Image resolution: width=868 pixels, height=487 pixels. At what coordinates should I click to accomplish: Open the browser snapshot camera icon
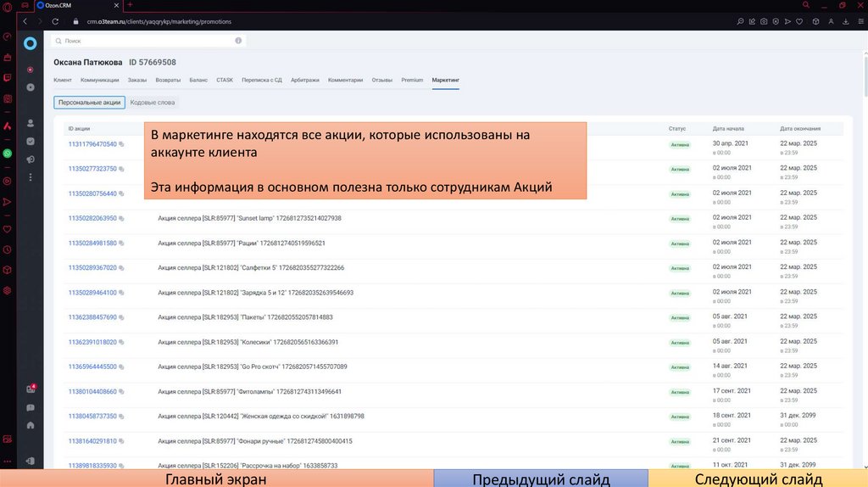pos(764,21)
